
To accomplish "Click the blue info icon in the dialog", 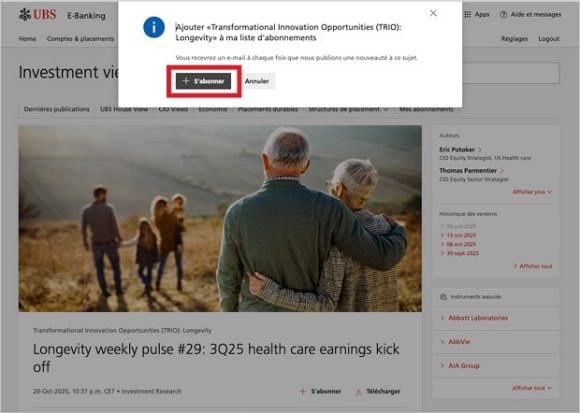I will pos(154,27).
